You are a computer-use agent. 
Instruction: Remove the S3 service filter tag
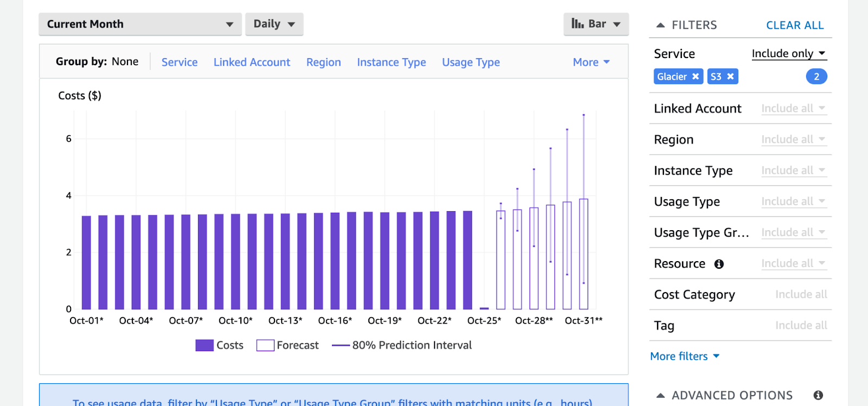pyautogui.click(x=731, y=77)
